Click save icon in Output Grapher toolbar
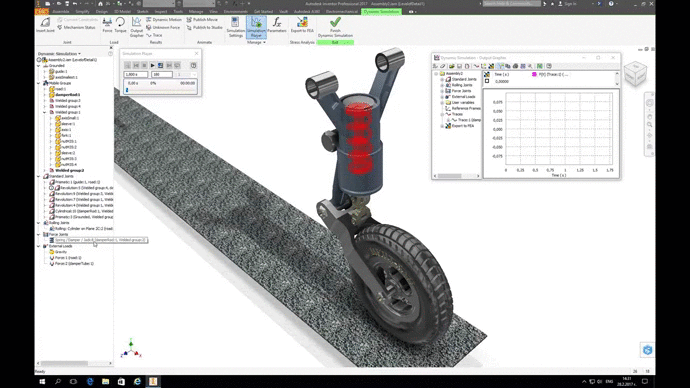This screenshot has height=388, width=690. 459,66
